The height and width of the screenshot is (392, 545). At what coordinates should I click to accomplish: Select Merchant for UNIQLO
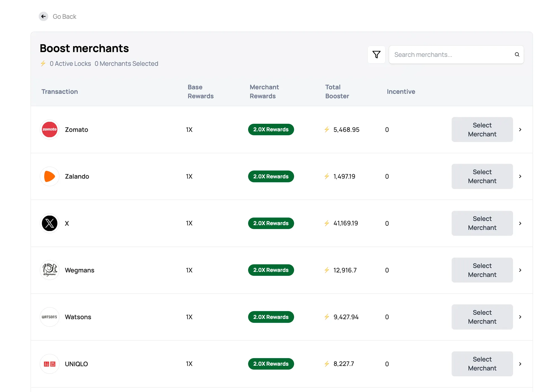482,364
